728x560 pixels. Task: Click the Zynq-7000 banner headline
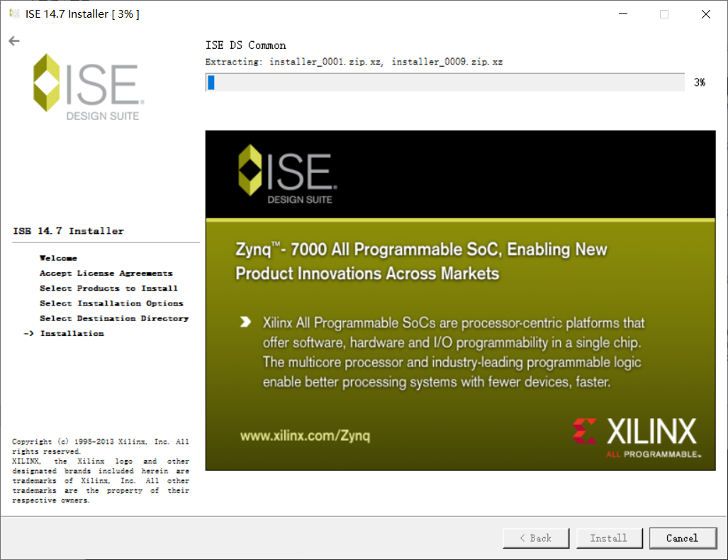[421, 262]
